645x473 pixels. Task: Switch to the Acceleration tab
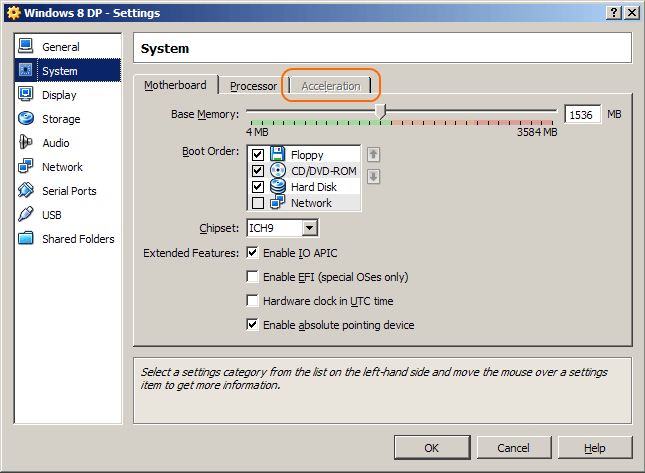(x=331, y=86)
